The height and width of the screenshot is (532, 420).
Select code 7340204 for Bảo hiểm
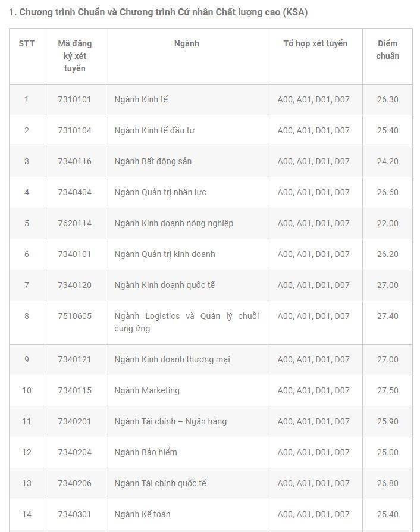[x=74, y=452]
